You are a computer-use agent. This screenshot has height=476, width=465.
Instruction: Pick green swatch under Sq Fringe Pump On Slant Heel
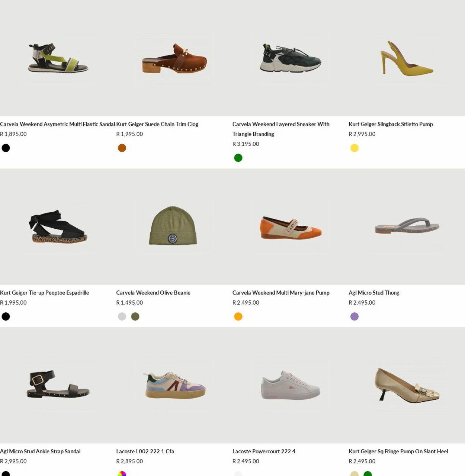368,474
